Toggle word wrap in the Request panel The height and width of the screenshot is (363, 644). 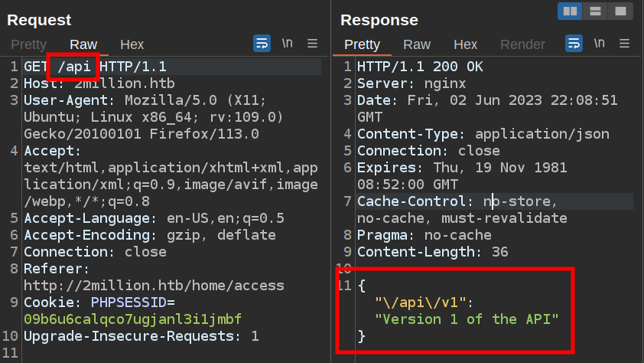tap(262, 44)
